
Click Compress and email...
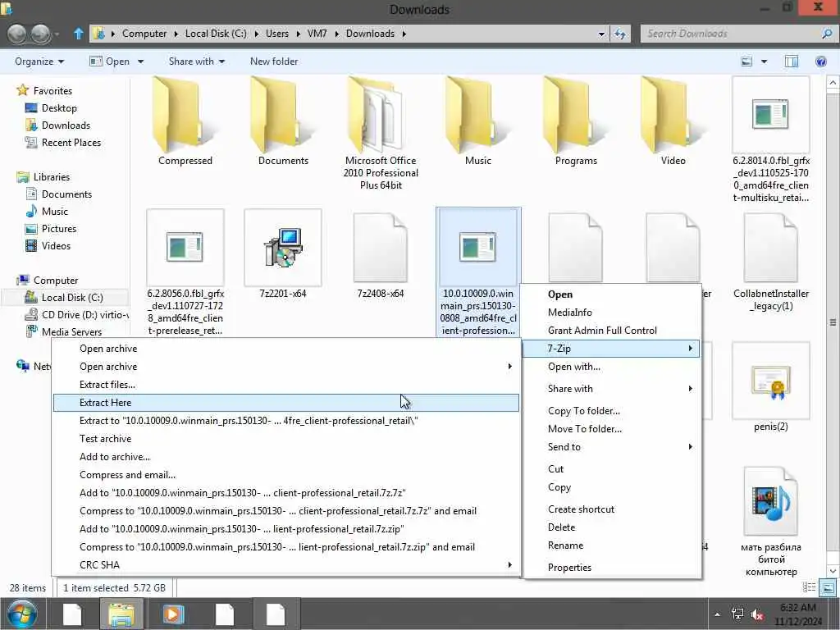[286, 475]
